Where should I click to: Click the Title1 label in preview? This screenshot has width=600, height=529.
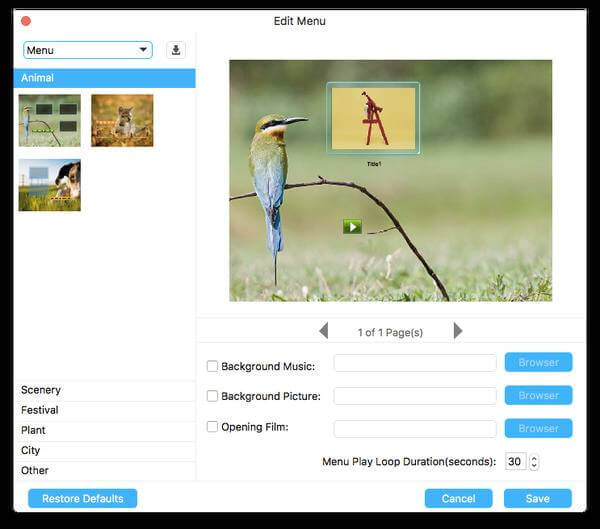(374, 164)
